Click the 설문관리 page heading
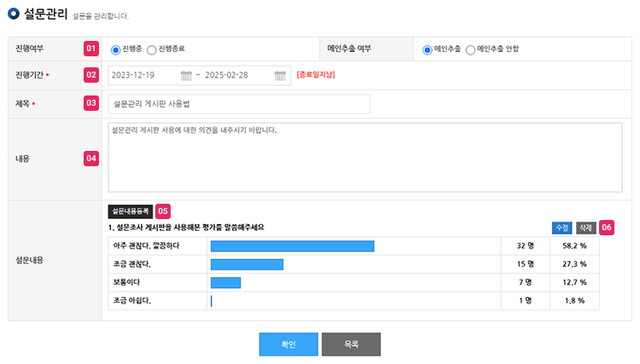Image resolution: width=640 pixels, height=364 pixels. pyautogui.click(x=46, y=14)
